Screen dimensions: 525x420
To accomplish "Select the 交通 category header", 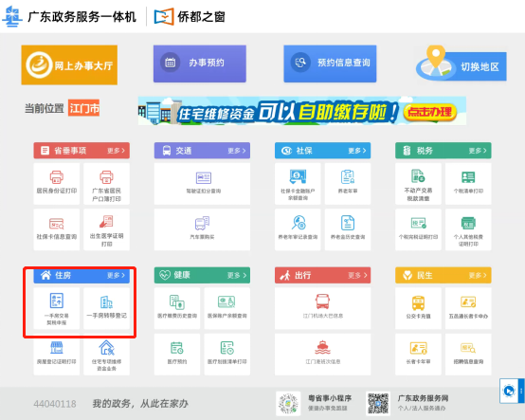I will click(x=202, y=151).
